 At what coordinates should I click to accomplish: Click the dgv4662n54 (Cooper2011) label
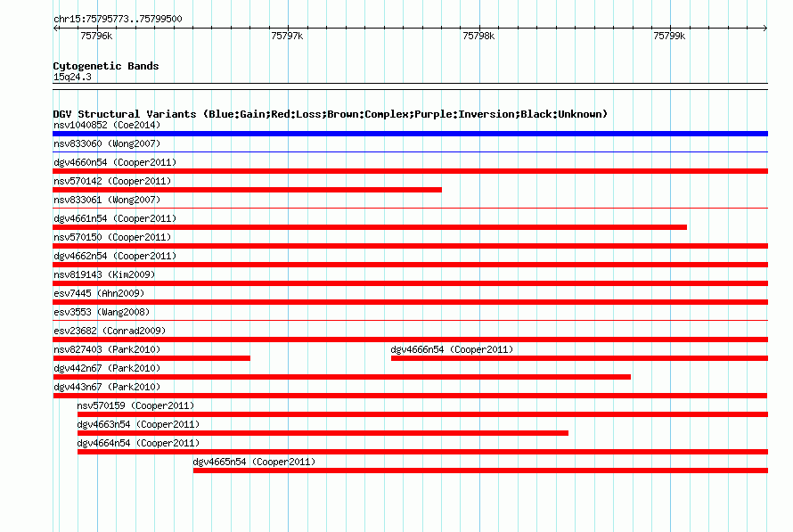point(115,256)
